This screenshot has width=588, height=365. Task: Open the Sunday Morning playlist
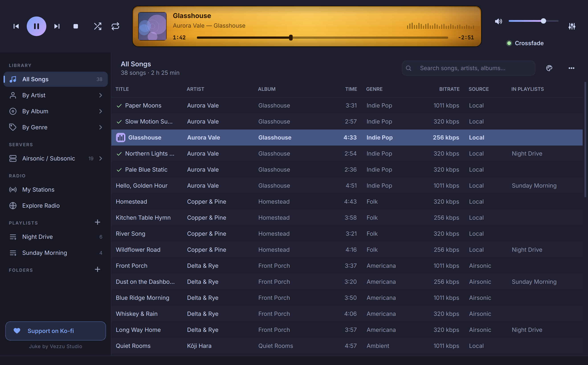(56, 253)
